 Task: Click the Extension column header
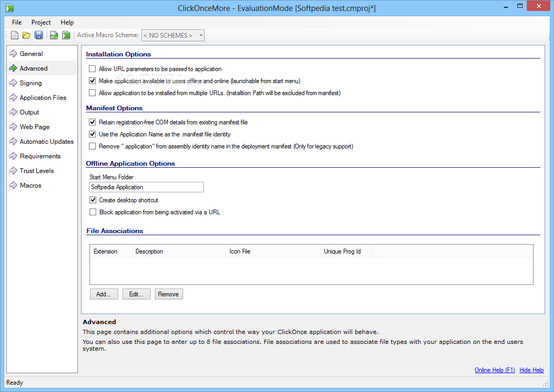[x=111, y=251]
